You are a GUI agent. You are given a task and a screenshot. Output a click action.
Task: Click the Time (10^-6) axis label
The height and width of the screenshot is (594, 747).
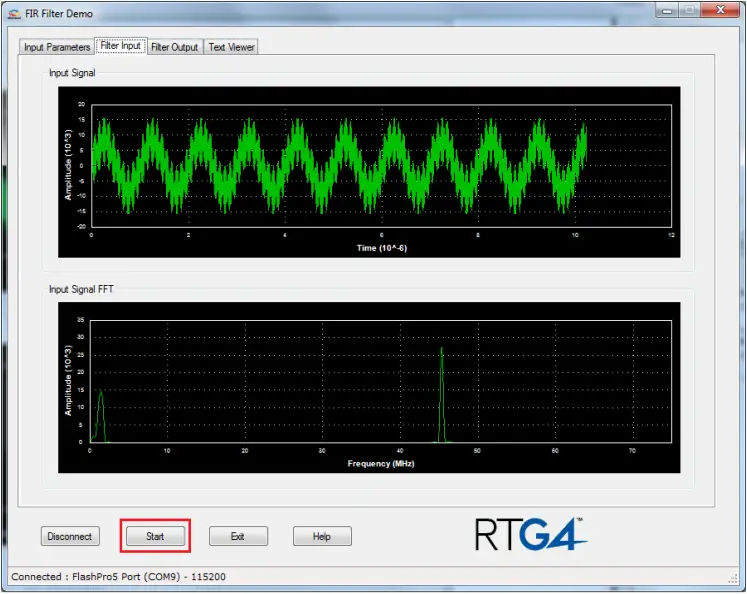[x=380, y=247]
